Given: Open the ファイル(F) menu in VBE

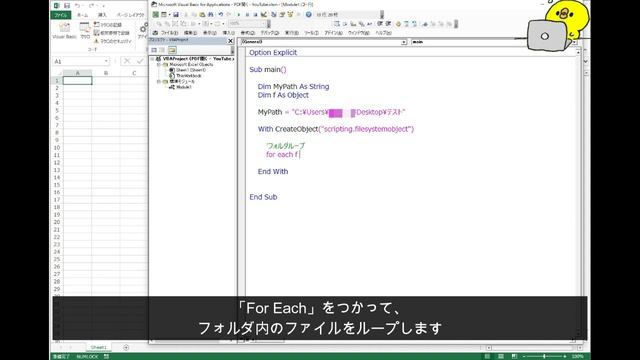Looking at the screenshot, I should (169, 33).
